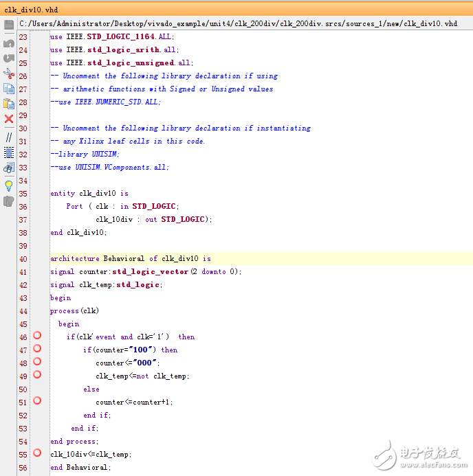Click the gray icon below the lightbulb
Screen dimensions: 473x476
coord(8,201)
